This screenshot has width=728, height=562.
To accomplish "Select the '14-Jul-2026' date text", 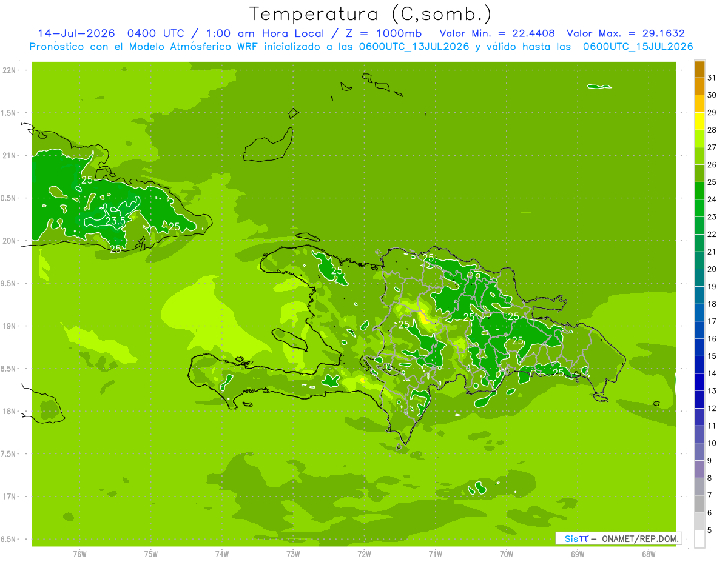I will pos(75,33).
